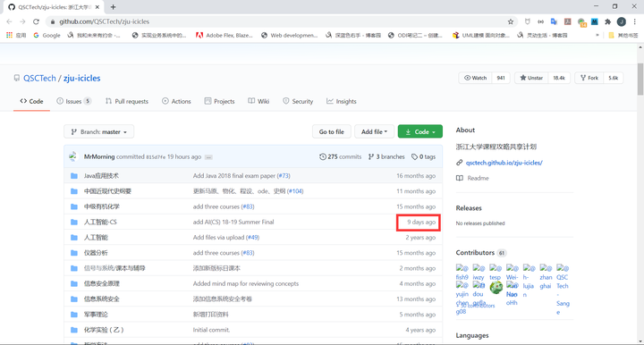The image size is (644, 345).
Task: View the 941 watchers count
Action: pos(501,78)
